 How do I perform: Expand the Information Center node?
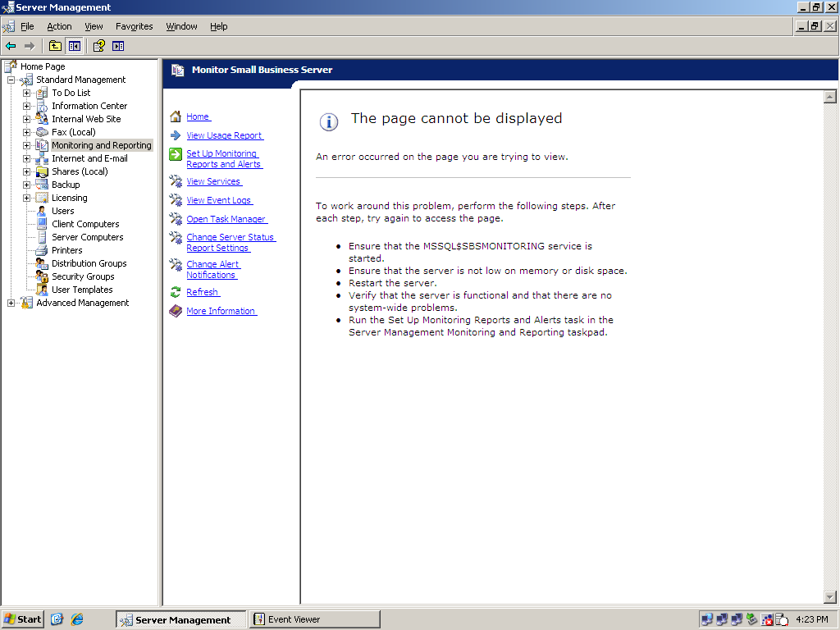click(26, 106)
